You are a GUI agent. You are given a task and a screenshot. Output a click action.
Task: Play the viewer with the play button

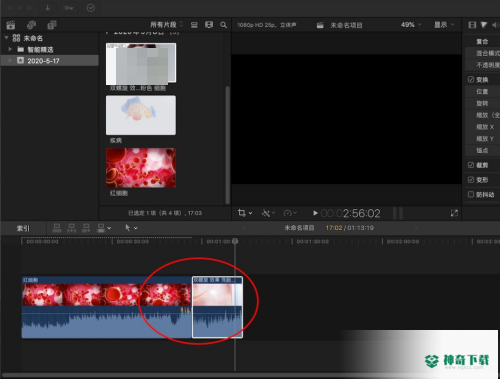point(315,213)
